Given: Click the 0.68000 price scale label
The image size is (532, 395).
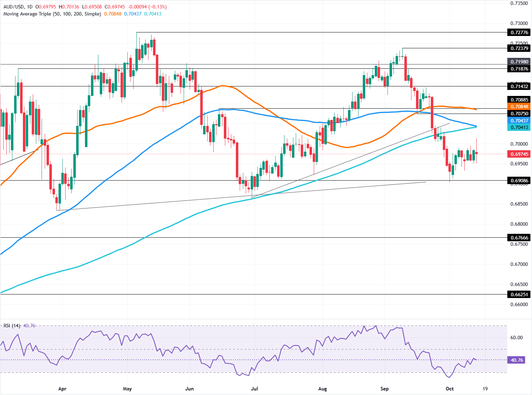Looking at the screenshot, I should pyautogui.click(x=519, y=224).
